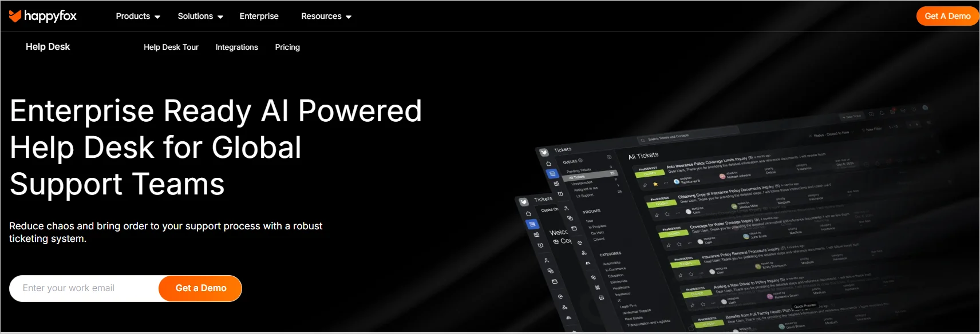Screen dimensions: 980x334
Task: Go to Integrations
Action: click(x=236, y=47)
